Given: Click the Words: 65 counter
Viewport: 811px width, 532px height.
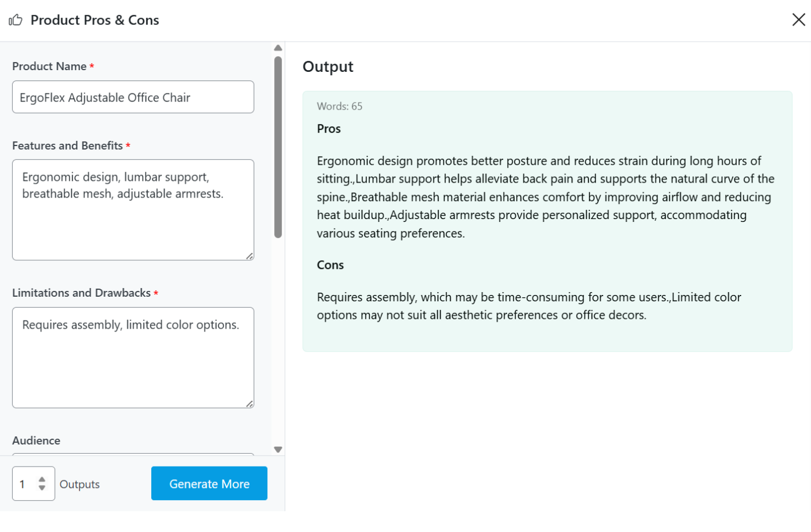Looking at the screenshot, I should [x=340, y=107].
